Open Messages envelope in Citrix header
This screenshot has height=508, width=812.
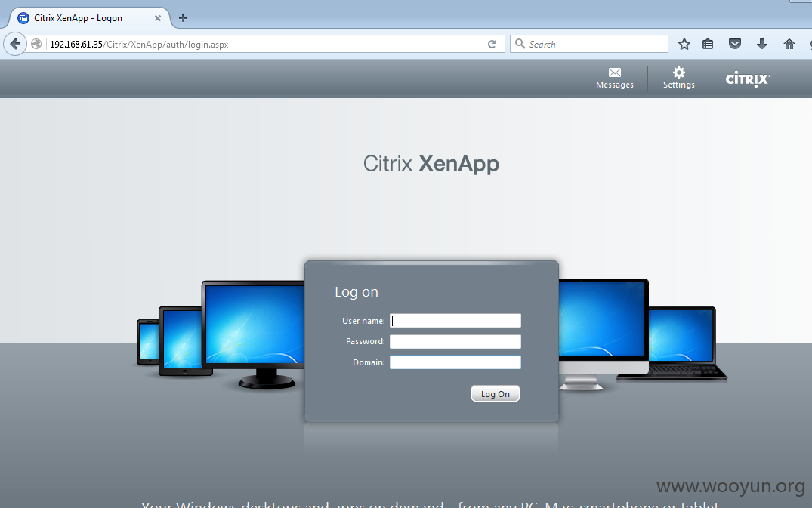[615, 78]
